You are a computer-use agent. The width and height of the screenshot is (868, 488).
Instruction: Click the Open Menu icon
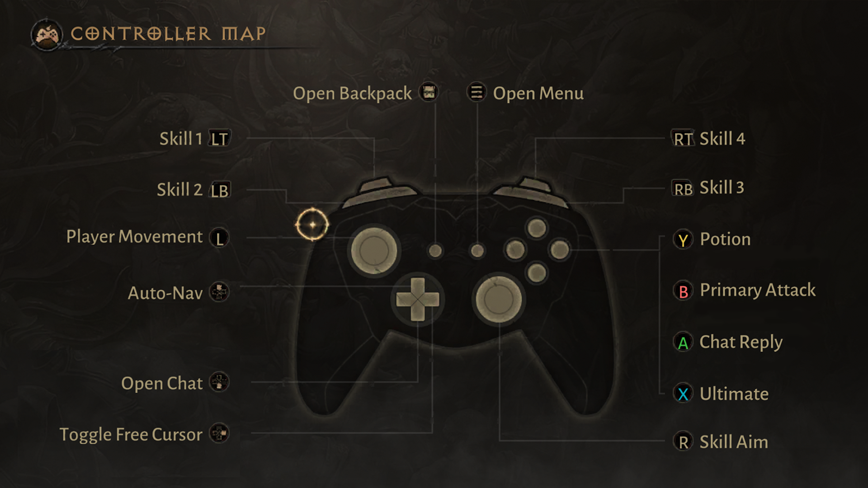coord(476,91)
